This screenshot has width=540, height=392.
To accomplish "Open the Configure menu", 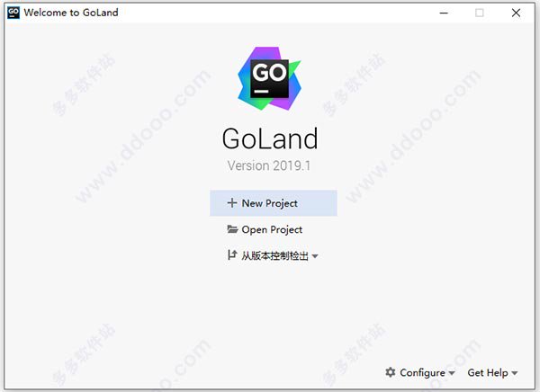I will click(420, 373).
